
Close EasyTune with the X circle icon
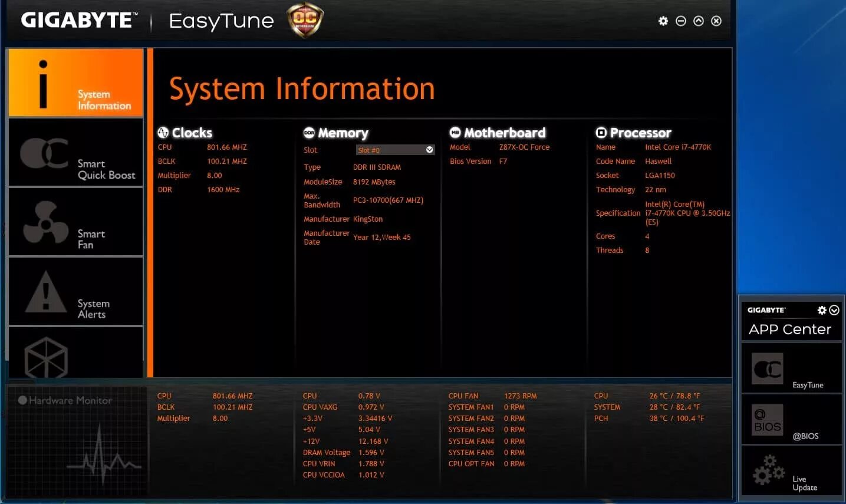716,21
